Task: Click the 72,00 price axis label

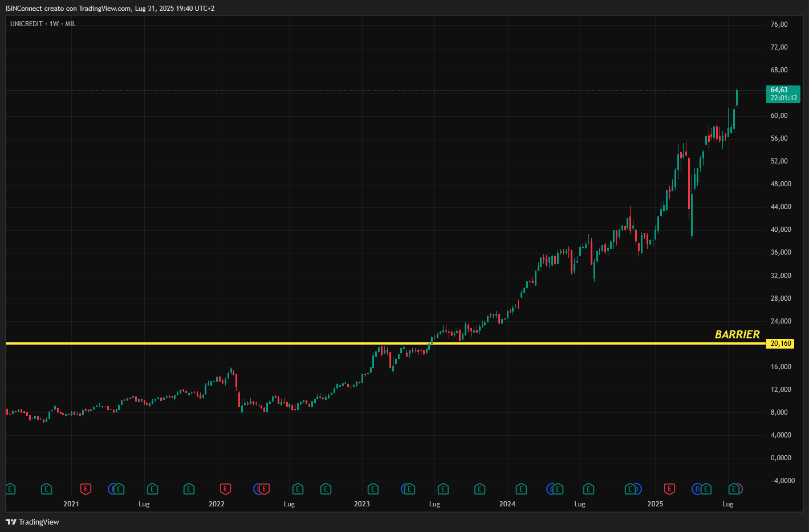Action: (x=779, y=47)
